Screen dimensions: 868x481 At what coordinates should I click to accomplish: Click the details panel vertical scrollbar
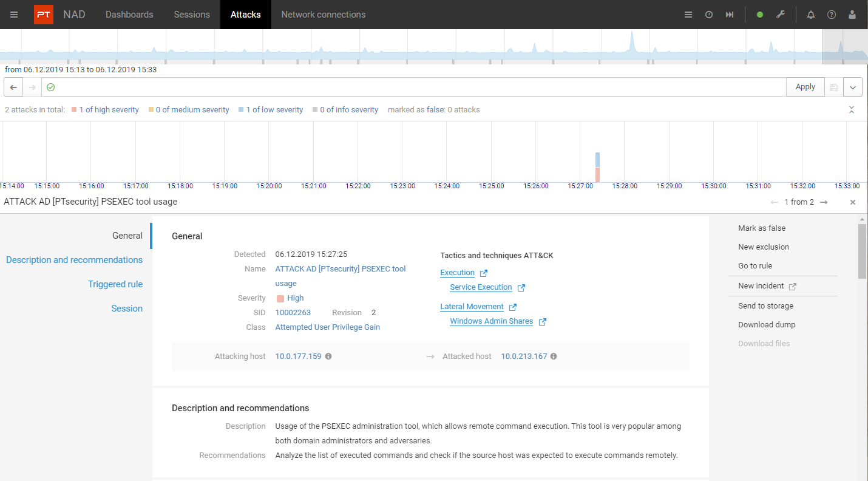coord(863,251)
